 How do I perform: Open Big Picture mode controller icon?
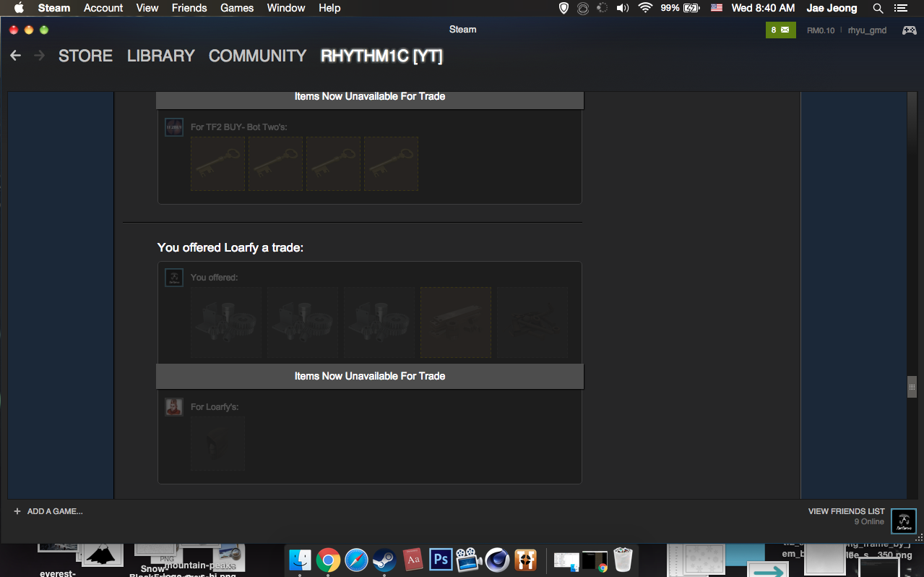coord(909,30)
